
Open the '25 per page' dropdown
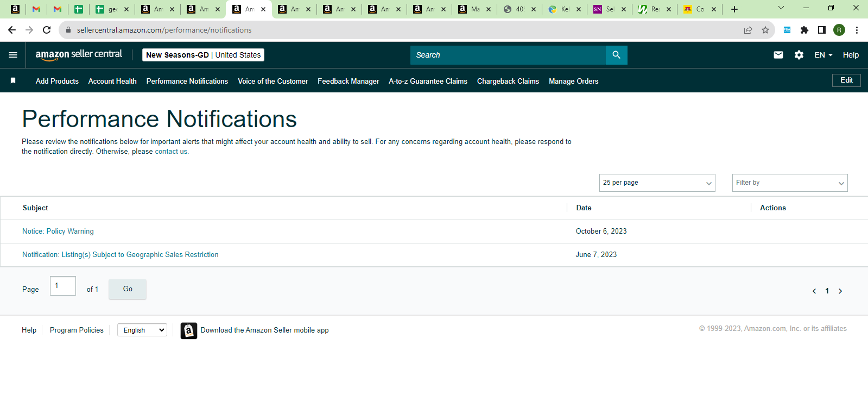pos(657,183)
